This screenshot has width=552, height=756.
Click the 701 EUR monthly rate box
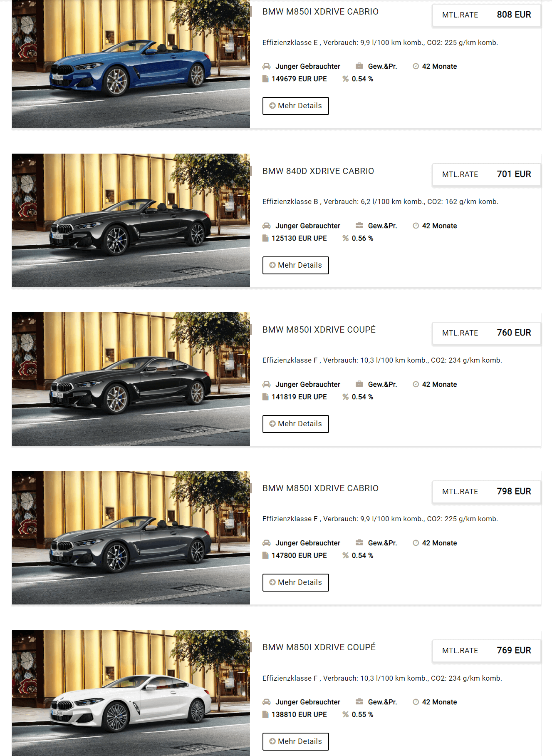(x=487, y=174)
